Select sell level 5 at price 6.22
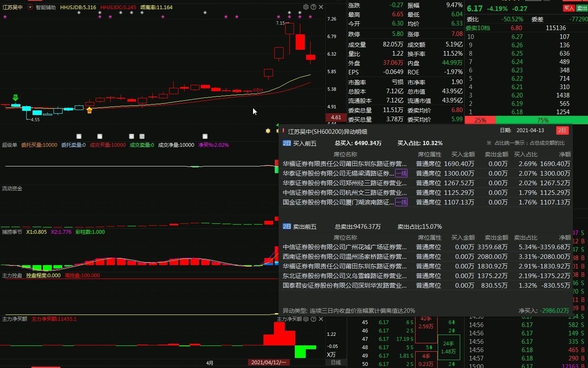 (526, 78)
